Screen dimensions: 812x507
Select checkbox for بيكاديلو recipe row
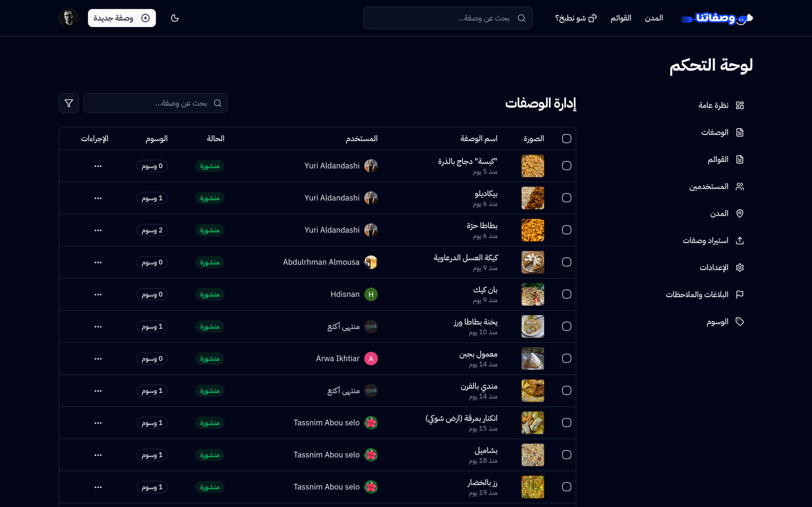(566, 198)
